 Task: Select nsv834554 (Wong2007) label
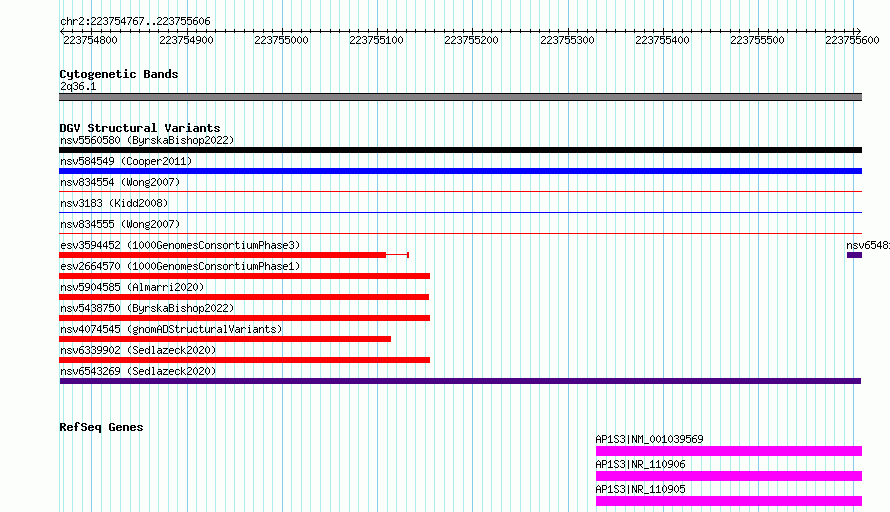[x=120, y=182]
